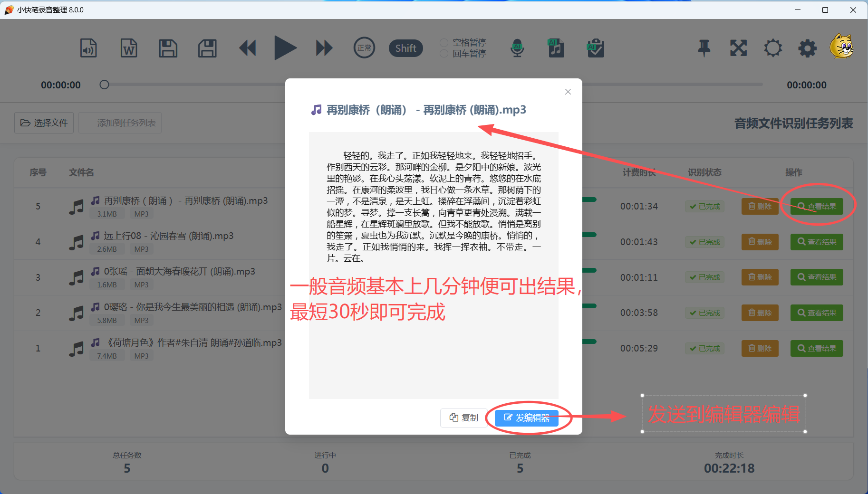Click the save-as disk icon

[x=207, y=48]
